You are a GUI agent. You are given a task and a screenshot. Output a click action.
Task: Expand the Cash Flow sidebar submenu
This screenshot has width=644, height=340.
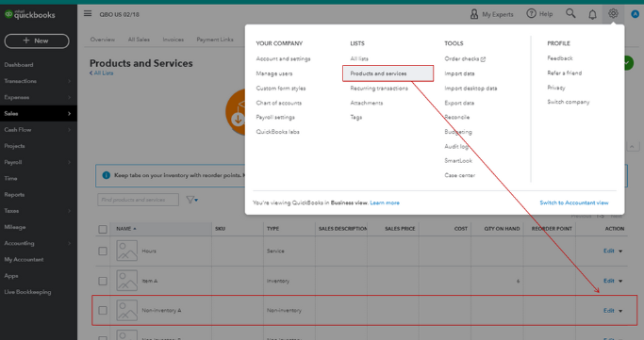69,130
